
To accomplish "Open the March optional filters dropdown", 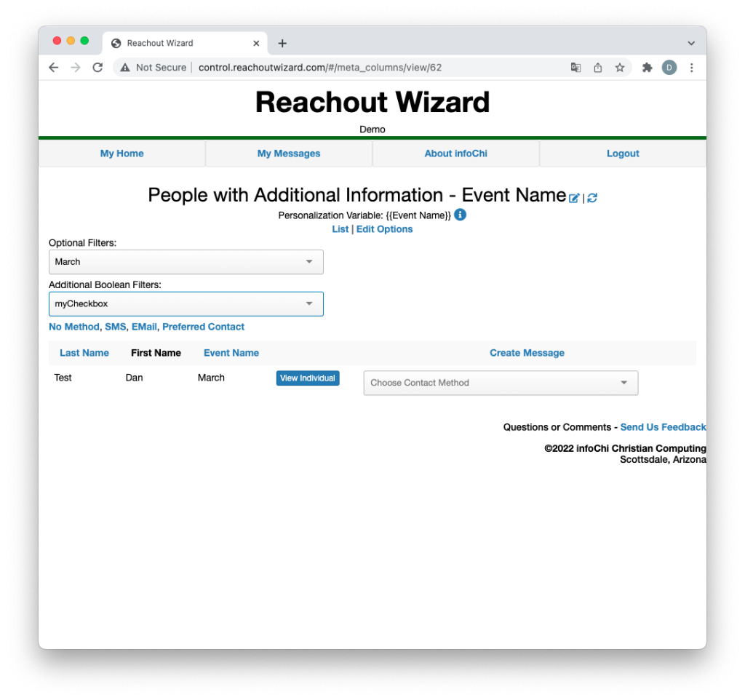I will (x=186, y=262).
